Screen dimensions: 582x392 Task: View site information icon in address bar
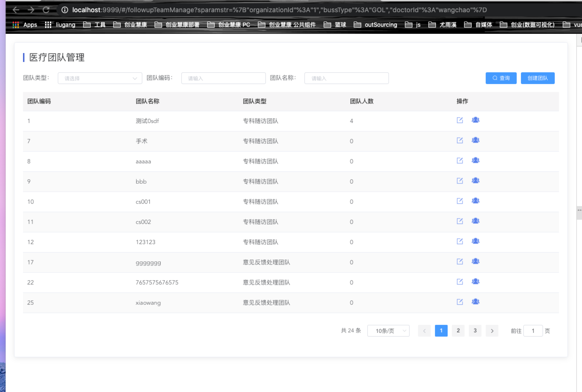(x=65, y=10)
